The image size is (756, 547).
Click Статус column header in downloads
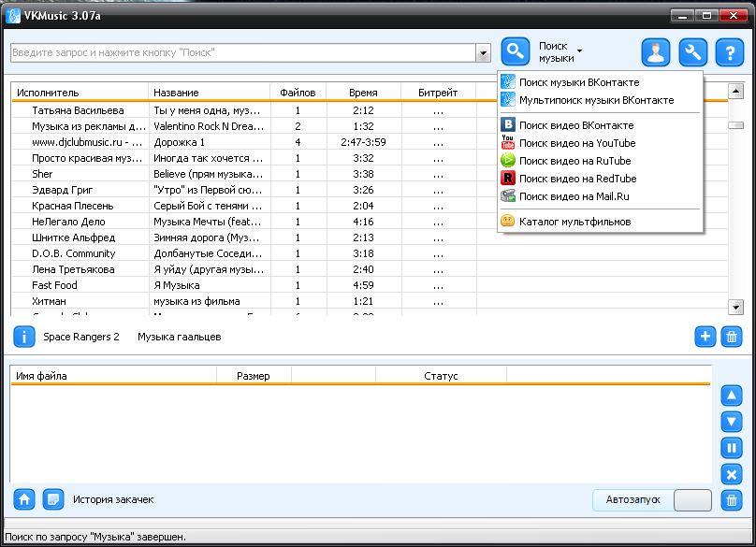[x=441, y=376]
